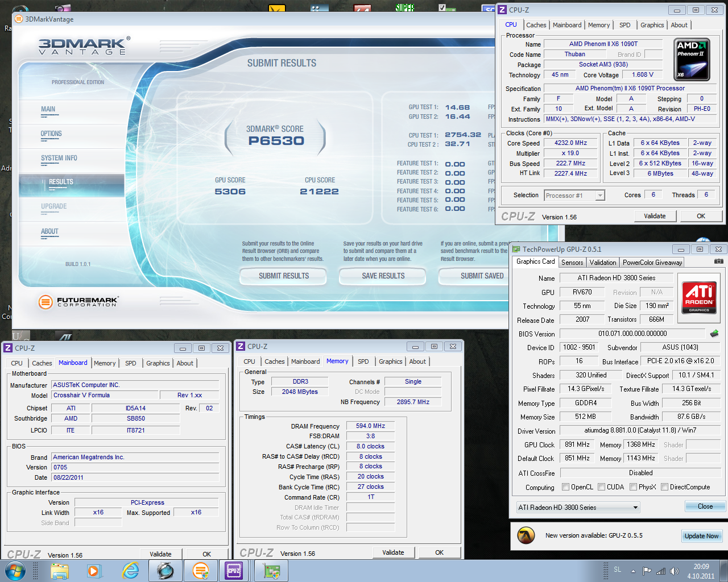Open the Windows Start button
Viewport: 728px width, 582px height.
pyautogui.click(x=15, y=571)
